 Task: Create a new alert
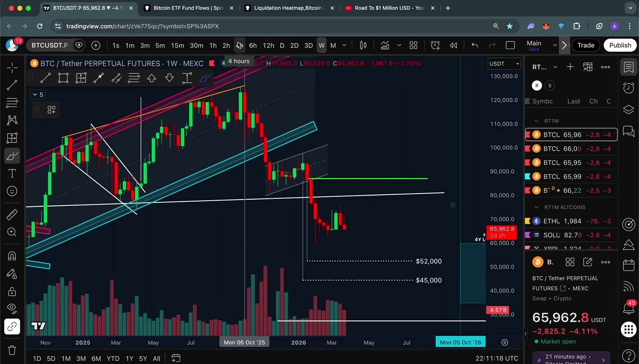tap(435, 45)
